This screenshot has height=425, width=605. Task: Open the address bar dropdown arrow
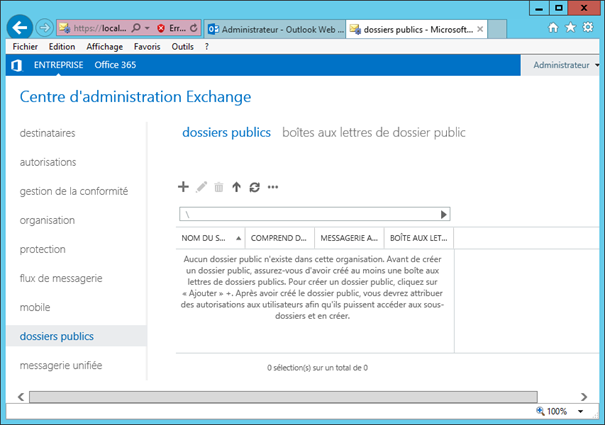coord(147,28)
